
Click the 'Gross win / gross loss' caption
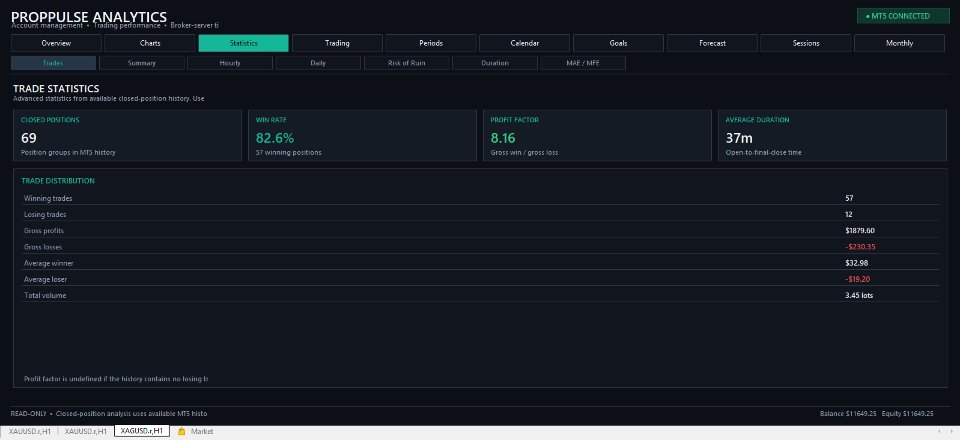click(525, 152)
